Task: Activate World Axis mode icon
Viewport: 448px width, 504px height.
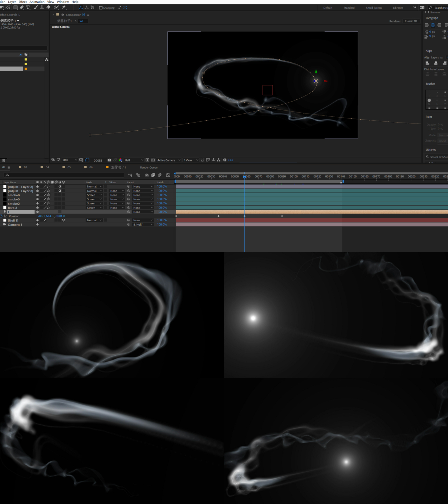Action: [86, 7]
